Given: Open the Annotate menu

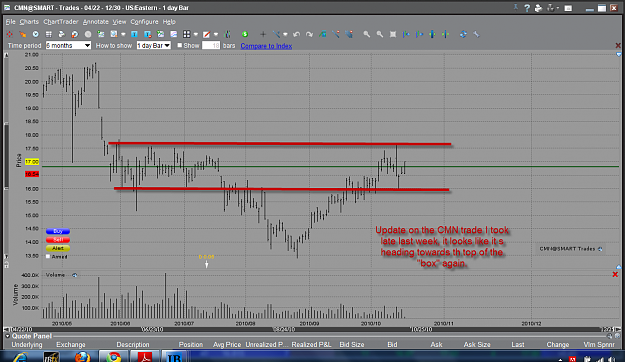Looking at the screenshot, I should (x=96, y=22).
